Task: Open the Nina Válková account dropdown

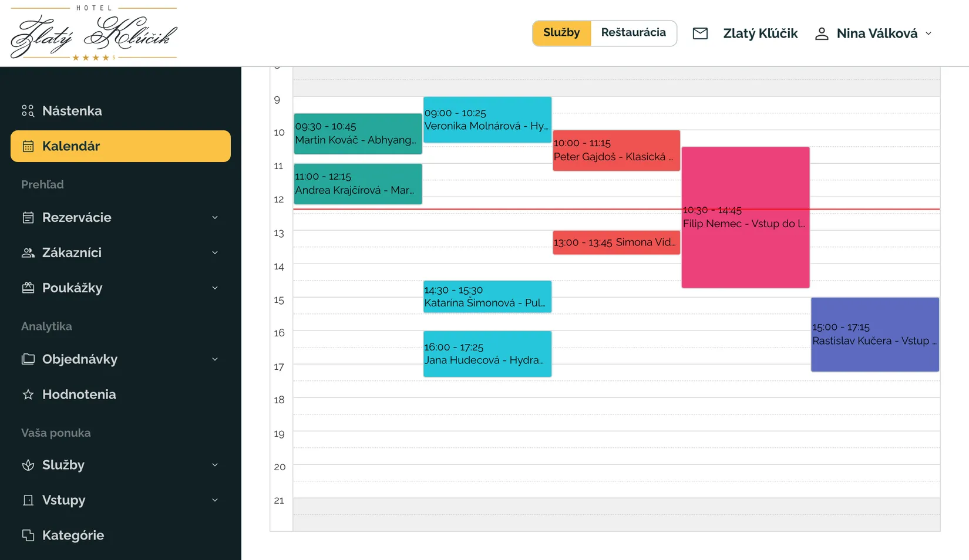Action: [873, 33]
